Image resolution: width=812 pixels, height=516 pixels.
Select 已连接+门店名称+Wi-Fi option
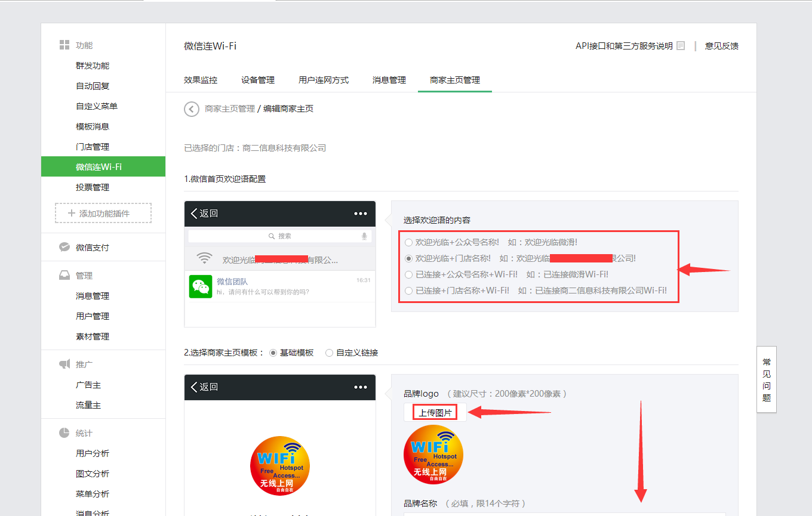coord(408,291)
